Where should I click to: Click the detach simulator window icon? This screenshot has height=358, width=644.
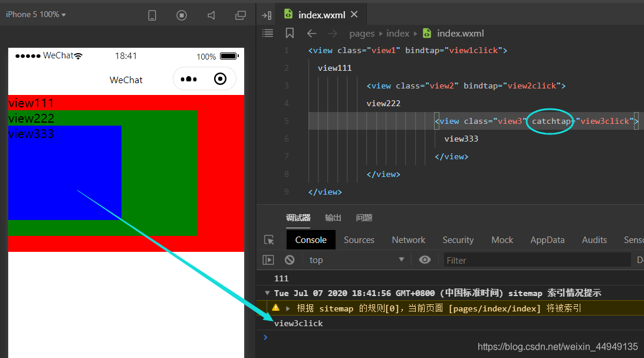tap(240, 15)
